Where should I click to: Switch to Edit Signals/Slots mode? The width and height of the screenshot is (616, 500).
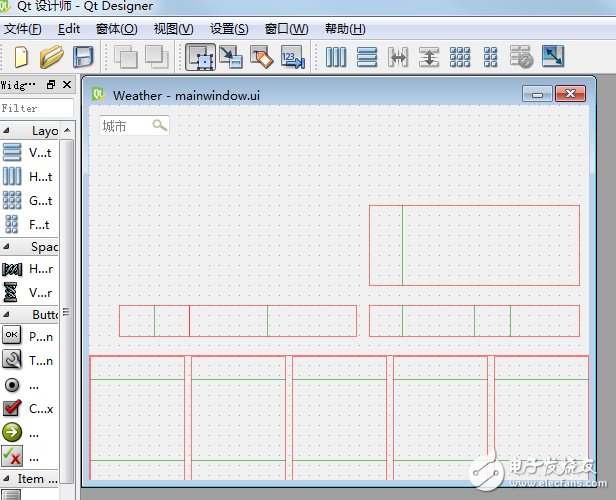coord(231,57)
